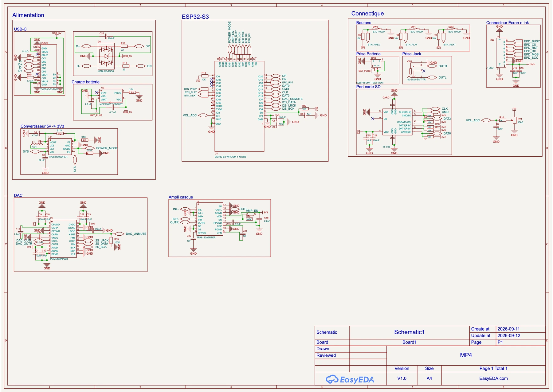This screenshot has width=553, height=392.
Task: Click the "Connecteur Écran e-ink" label
Action: coord(508,22)
